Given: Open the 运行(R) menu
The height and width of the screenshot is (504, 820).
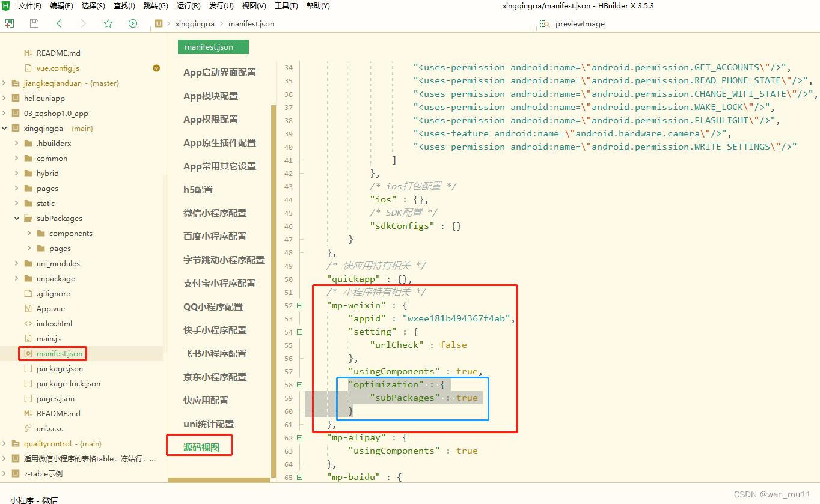Looking at the screenshot, I should click(188, 6).
